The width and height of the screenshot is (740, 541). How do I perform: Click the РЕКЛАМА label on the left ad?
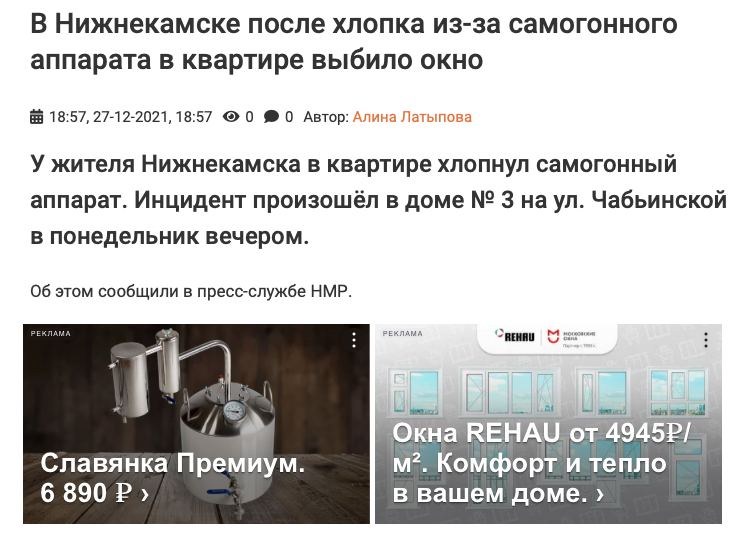point(50,333)
